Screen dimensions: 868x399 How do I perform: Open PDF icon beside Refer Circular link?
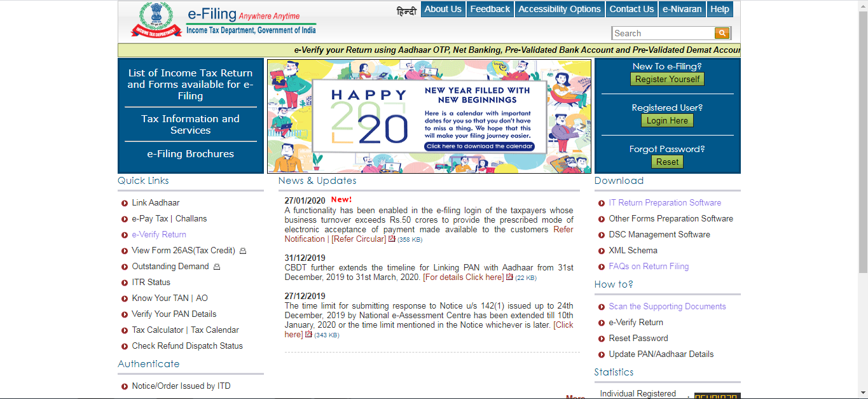coord(392,239)
